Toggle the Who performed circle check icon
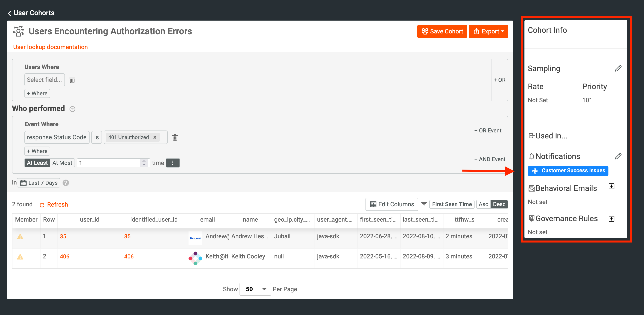The width and height of the screenshot is (644, 315). pos(72,109)
